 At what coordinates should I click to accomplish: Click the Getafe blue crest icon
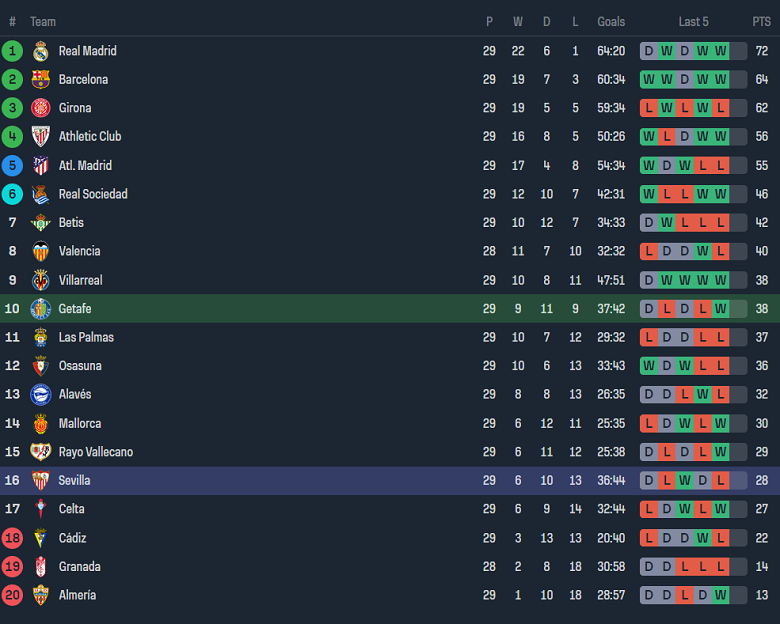click(x=40, y=309)
